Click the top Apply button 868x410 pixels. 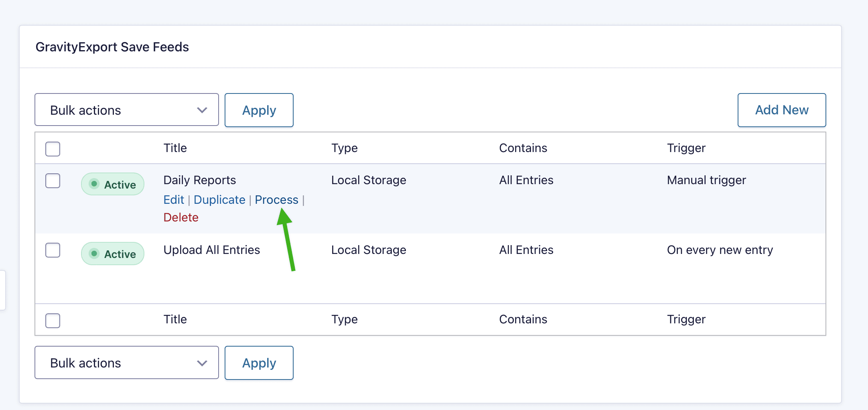coord(259,110)
